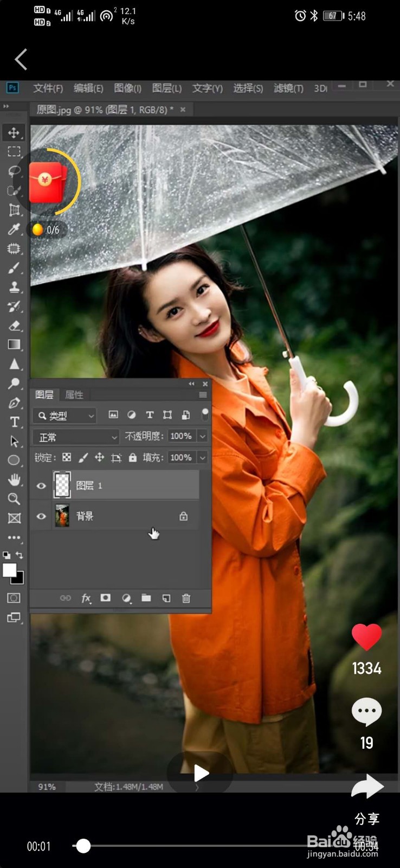Image resolution: width=400 pixels, height=868 pixels.
Task: Switch to the 属性 panel tab
Action: tap(74, 394)
